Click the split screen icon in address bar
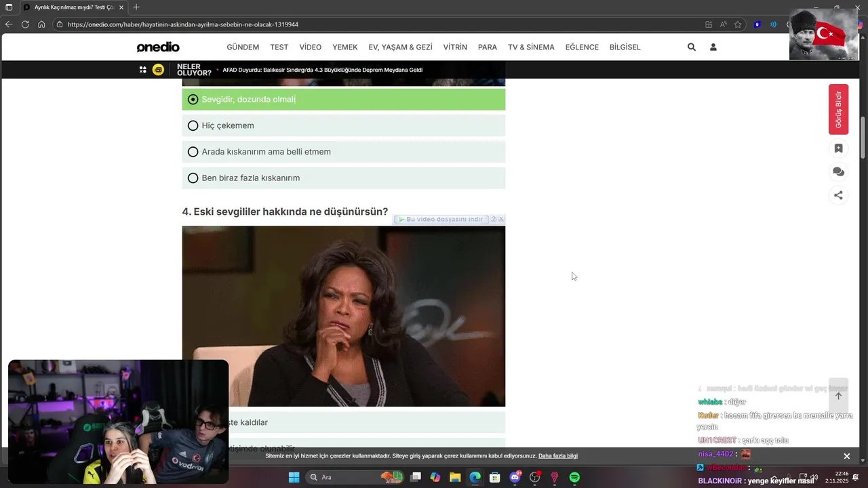868x488 pixels. tap(709, 24)
